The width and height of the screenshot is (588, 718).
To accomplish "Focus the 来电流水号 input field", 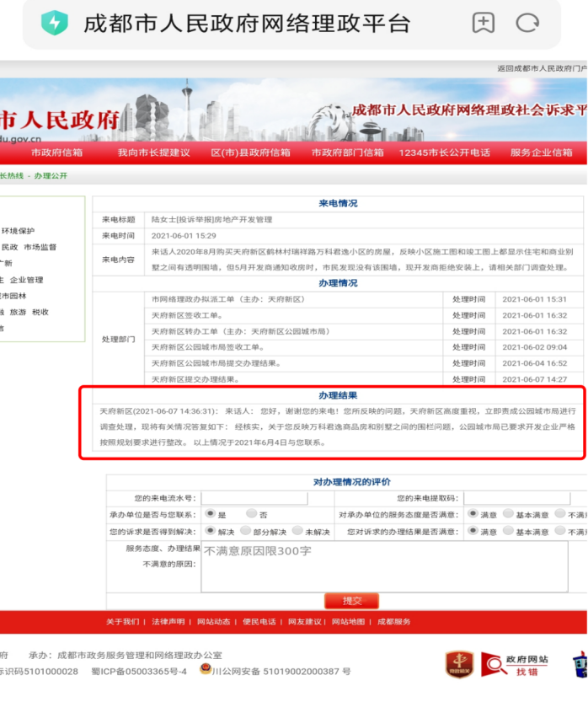I will coord(243,498).
